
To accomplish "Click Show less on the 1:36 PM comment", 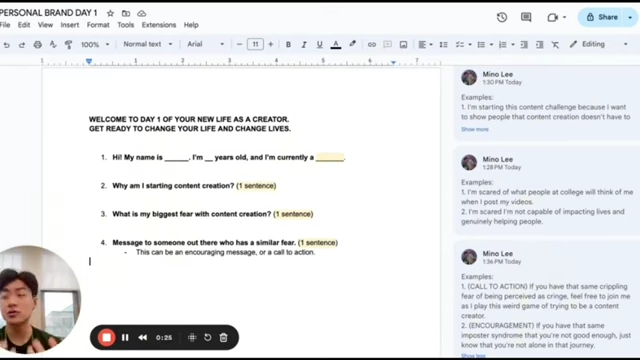I will pos(473,356).
